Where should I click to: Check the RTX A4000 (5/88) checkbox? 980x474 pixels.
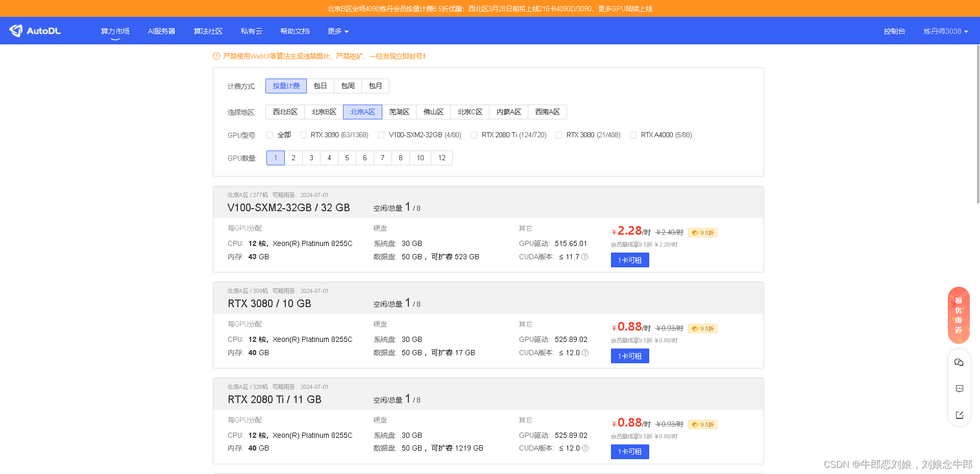tap(633, 135)
